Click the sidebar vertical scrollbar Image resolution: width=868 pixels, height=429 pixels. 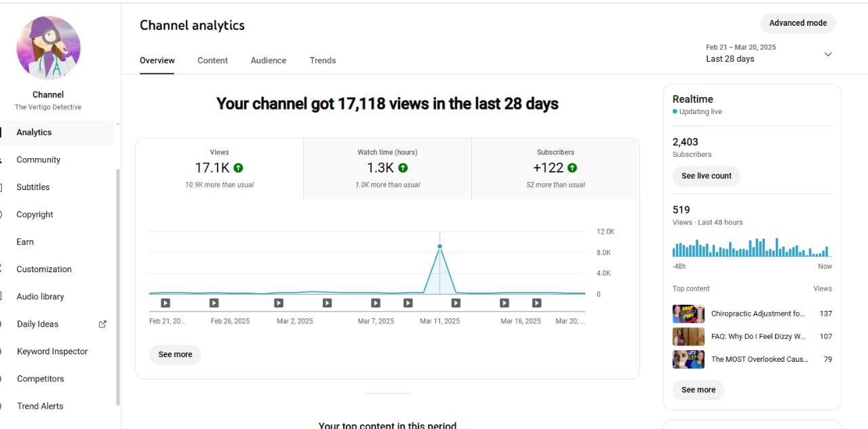pos(118,285)
